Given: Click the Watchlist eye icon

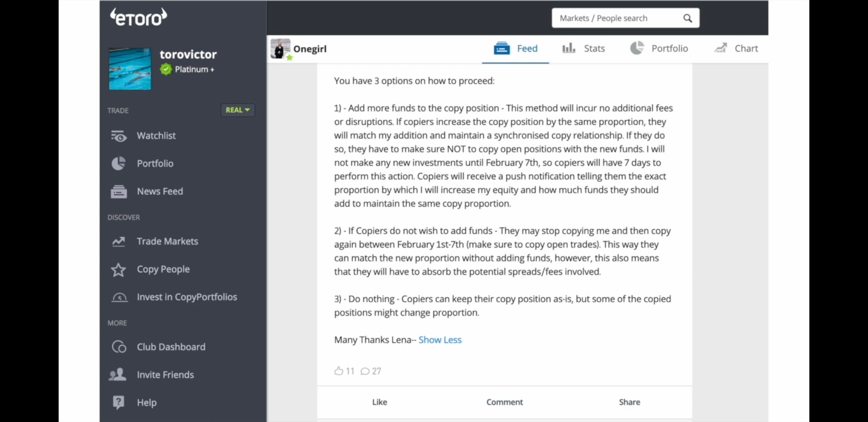Looking at the screenshot, I should (119, 136).
